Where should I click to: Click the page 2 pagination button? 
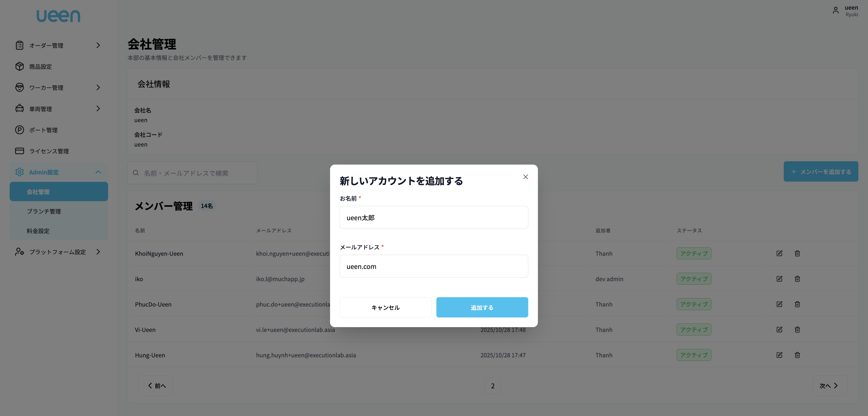[x=493, y=386]
